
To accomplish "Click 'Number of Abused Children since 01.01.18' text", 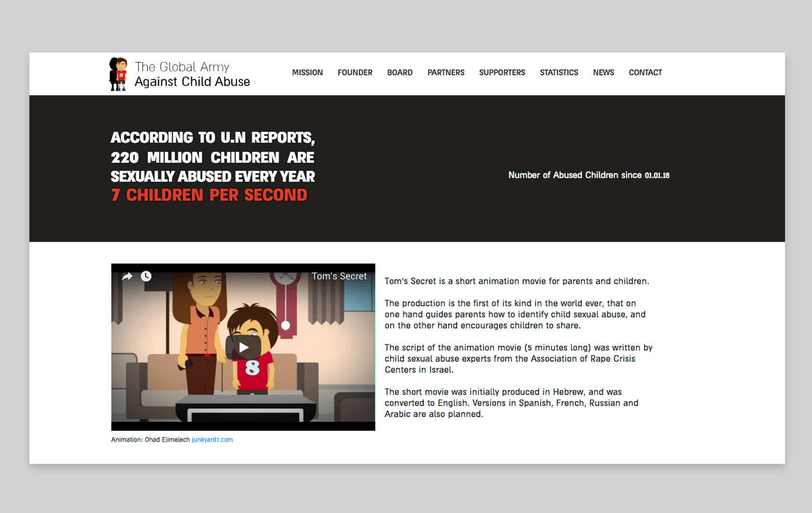I will pyautogui.click(x=589, y=175).
